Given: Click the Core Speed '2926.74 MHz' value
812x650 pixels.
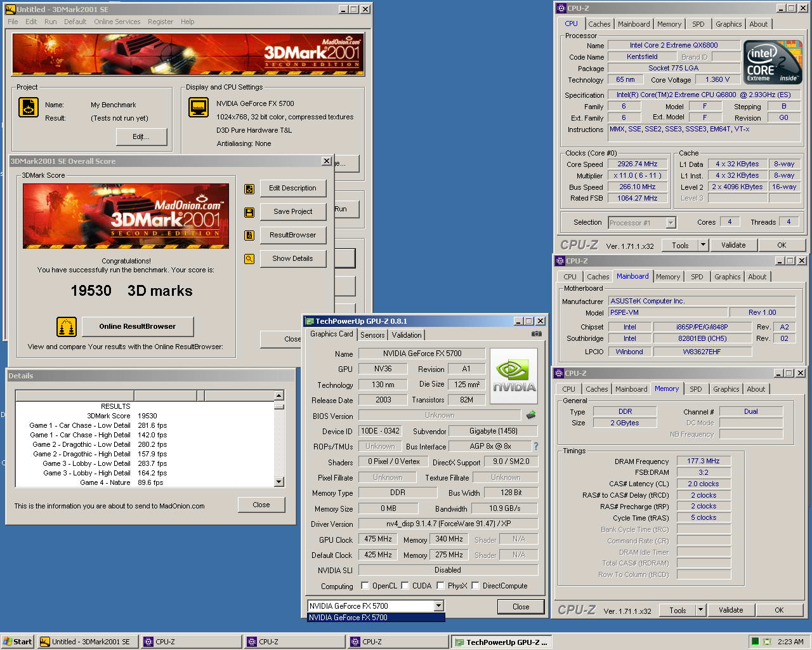Looking at the screenshot, I should pyautogui.click(x=637, y=164).
